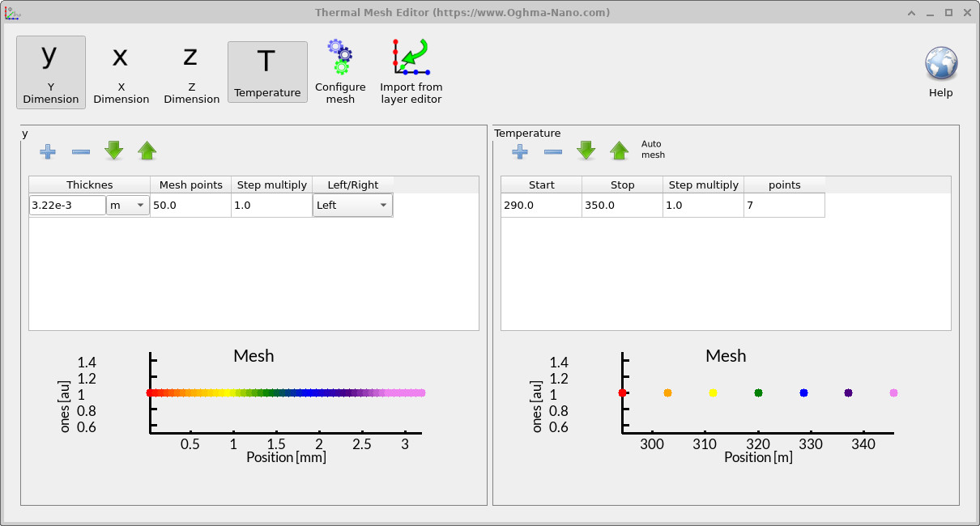Open the Configure mesh tool
The height and width of the screenshot is (526, 980).
click(340, 71)
